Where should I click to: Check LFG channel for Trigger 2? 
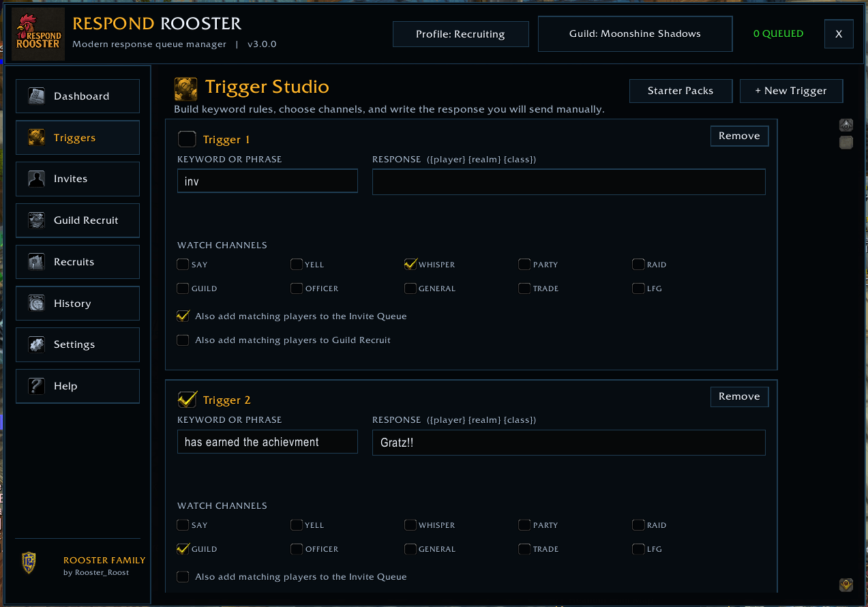click(x=638, y=549)
